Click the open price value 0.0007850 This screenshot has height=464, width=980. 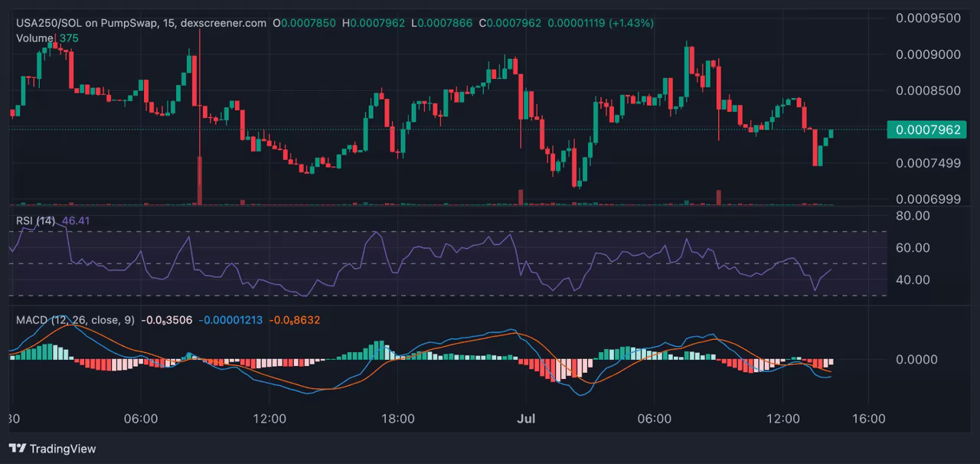[x=309, y=23]
